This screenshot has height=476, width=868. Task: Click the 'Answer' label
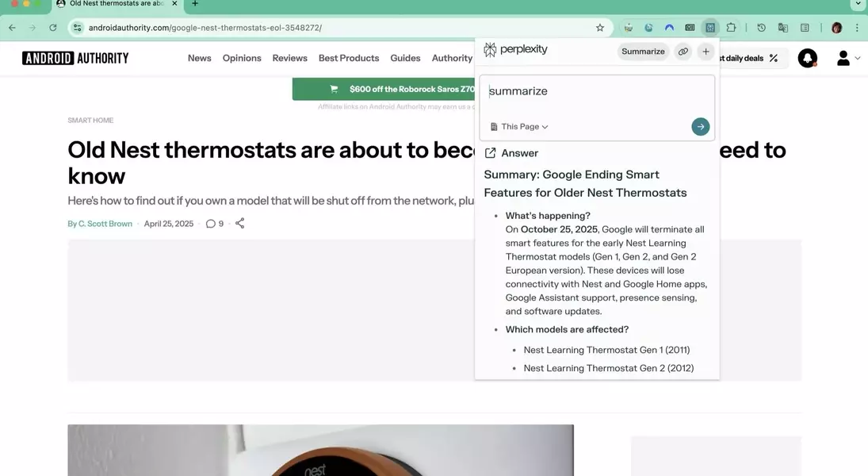tap(520, 153)
